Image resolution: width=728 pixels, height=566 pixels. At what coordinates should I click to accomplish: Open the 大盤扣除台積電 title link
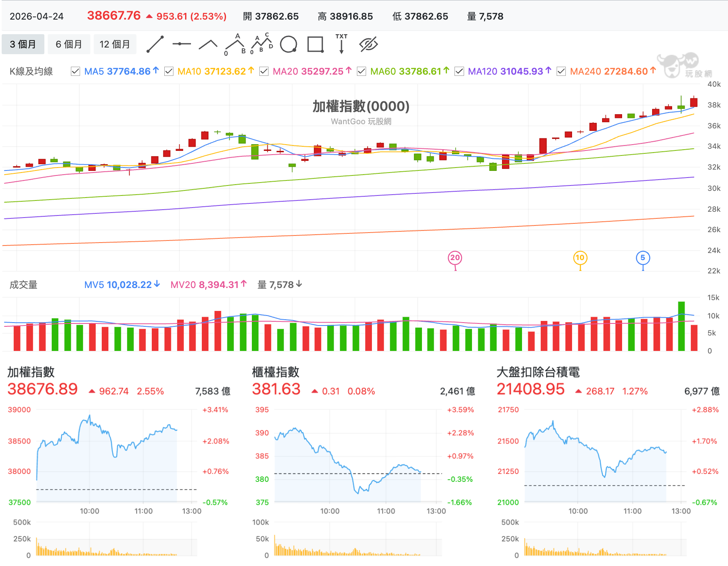[538, 372]
